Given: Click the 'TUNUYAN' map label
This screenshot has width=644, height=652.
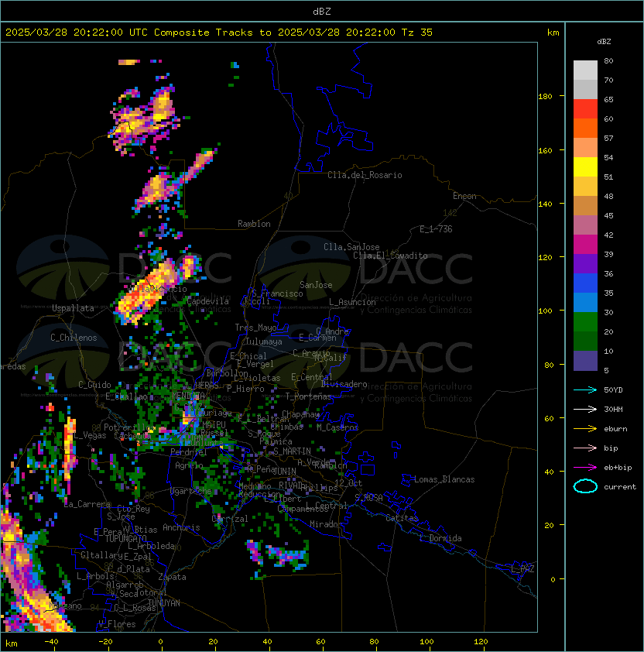Looking at the screenshot, I should click(163, 603).
